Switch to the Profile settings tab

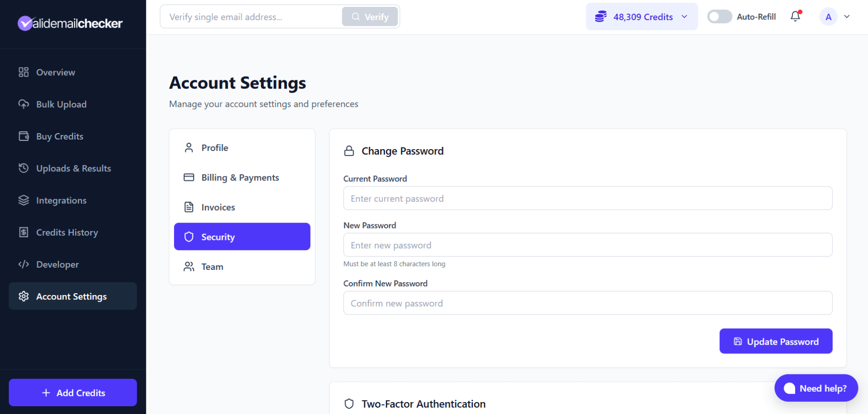[215, 147]
